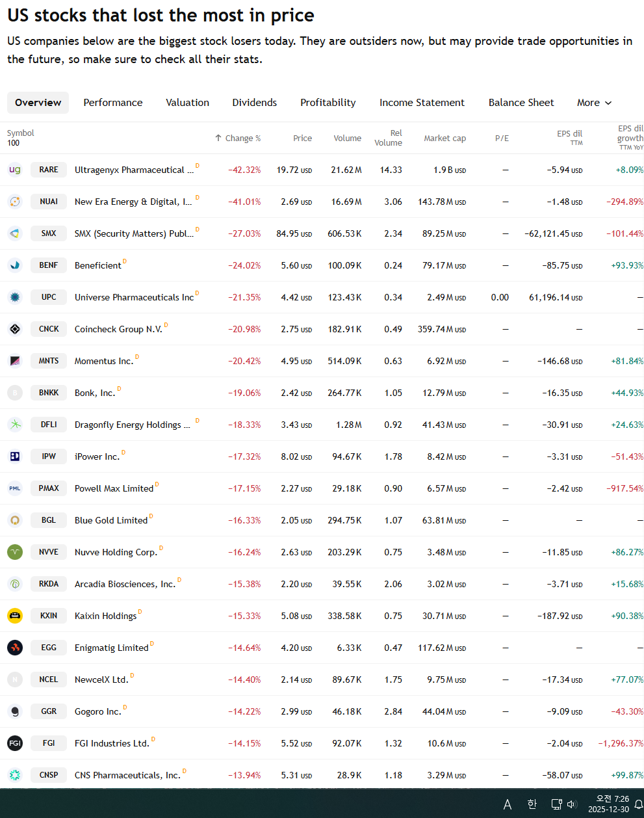This screenshot has height=818, width=644.
Task: Click the FGI Industries logo icon
Action: [x=15, y=743]
